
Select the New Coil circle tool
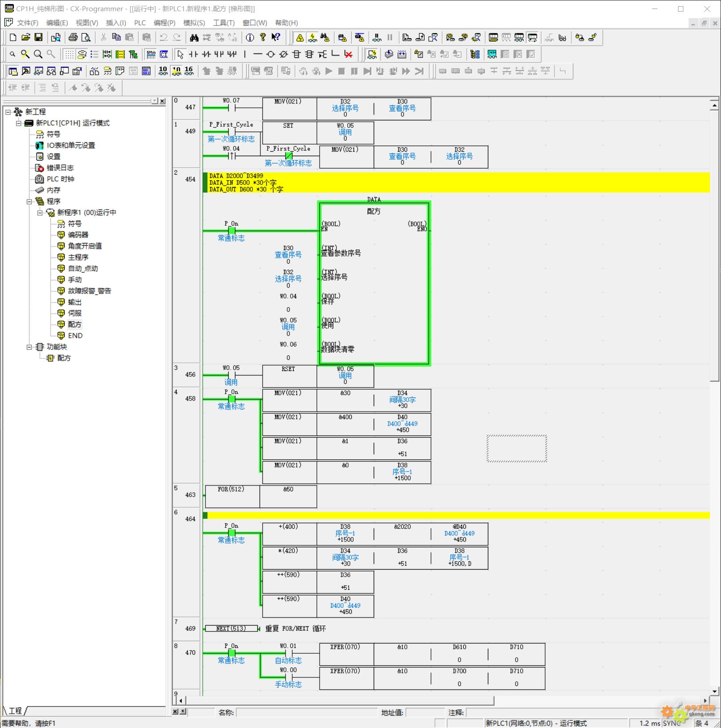click(270, 55)
